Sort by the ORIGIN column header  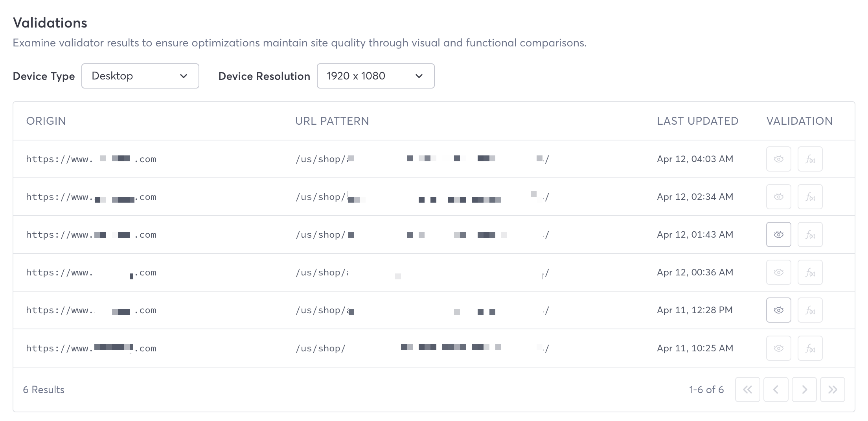click(x=46, y=121)
